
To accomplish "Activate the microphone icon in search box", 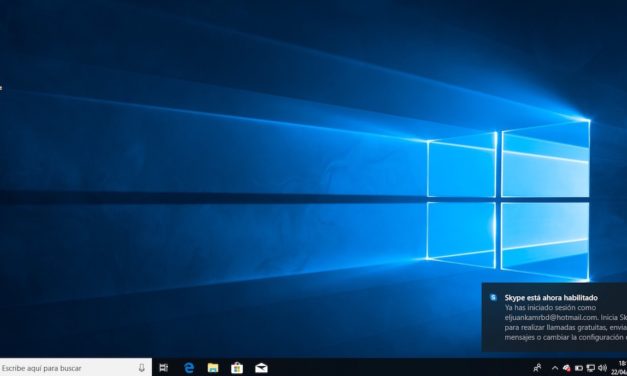I will point(142,368).
